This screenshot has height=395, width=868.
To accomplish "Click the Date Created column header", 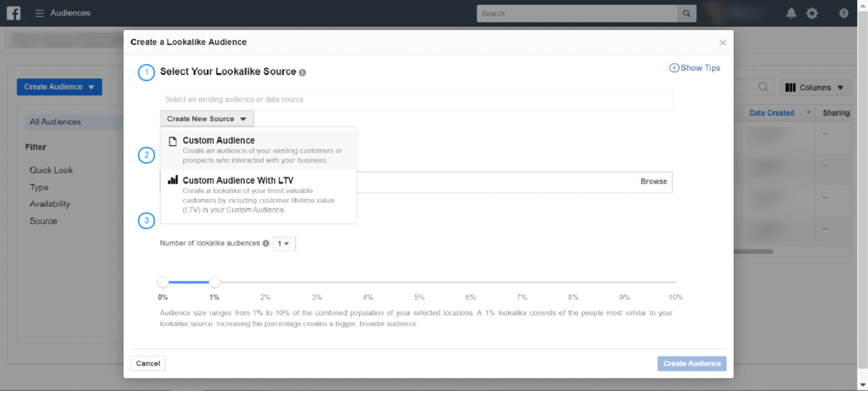I will pos(771,113).
